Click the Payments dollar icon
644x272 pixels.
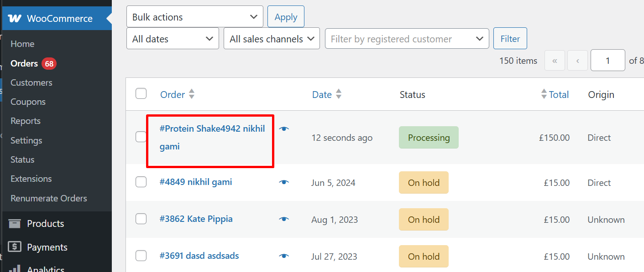point(15,247)
